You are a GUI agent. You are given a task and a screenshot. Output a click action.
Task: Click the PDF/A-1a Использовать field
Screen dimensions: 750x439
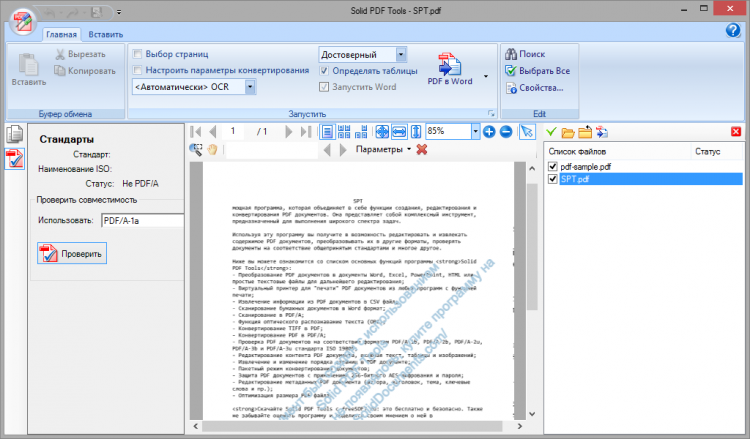pyautogui.click(x=143, y=221)
